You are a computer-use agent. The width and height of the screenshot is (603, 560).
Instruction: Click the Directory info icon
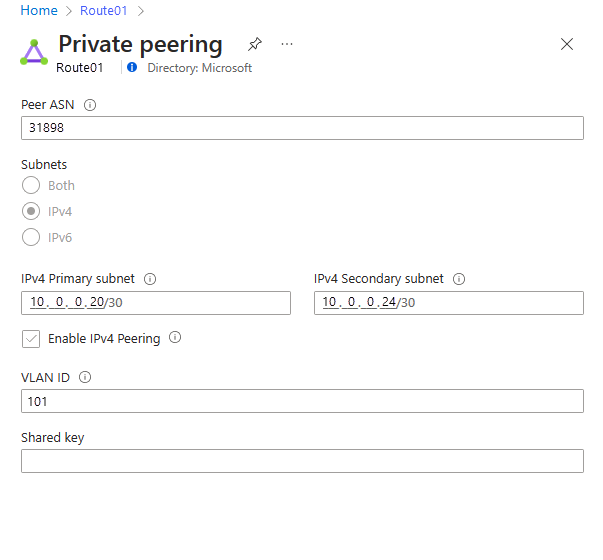tap(132, 68)
